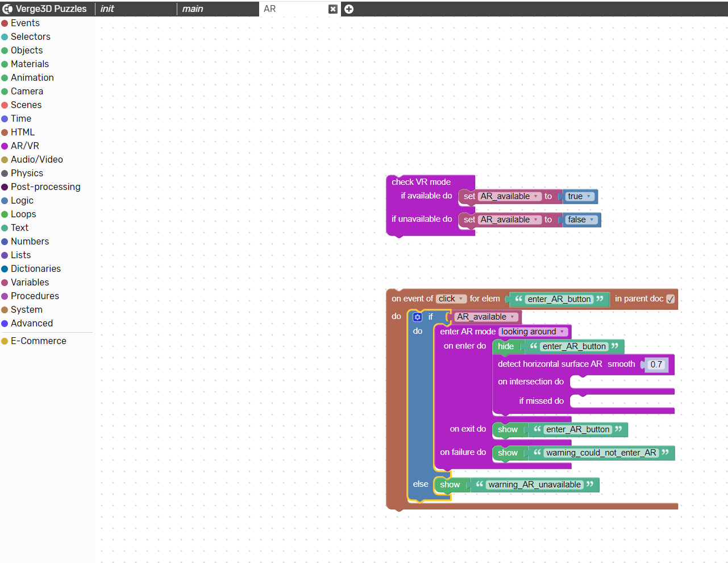728x563 pixels.
Task: Open the Loops category
Action: coord(23,214)
